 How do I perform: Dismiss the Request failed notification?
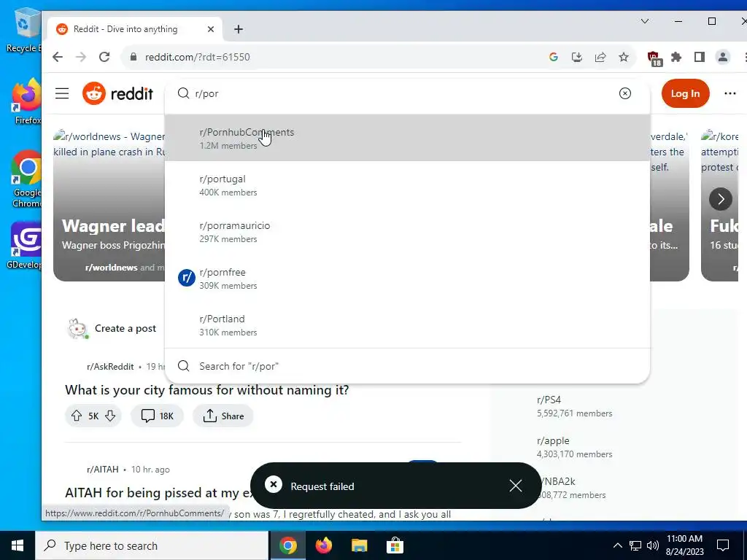tap(516, 486)
